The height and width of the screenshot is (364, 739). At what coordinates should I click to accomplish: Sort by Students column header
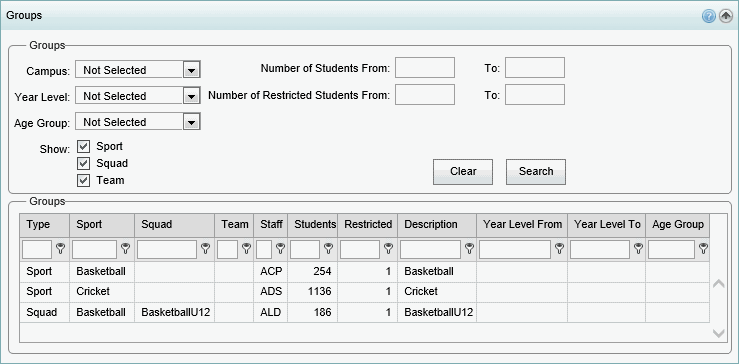click(x=312, y=225)
